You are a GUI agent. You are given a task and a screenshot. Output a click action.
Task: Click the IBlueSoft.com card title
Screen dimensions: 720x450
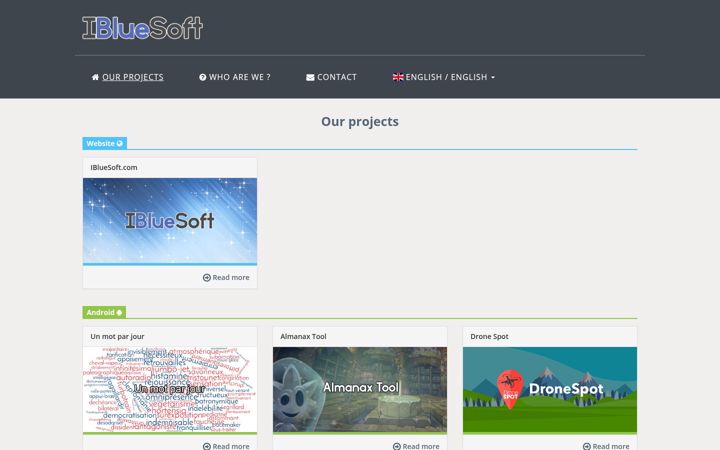(x=114, y=168)
